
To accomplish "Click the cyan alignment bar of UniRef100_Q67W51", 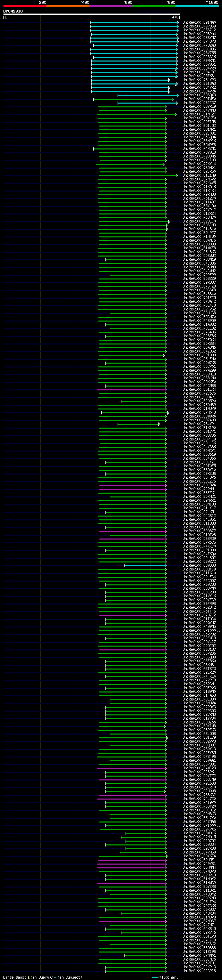I will (x=134, y=65).
